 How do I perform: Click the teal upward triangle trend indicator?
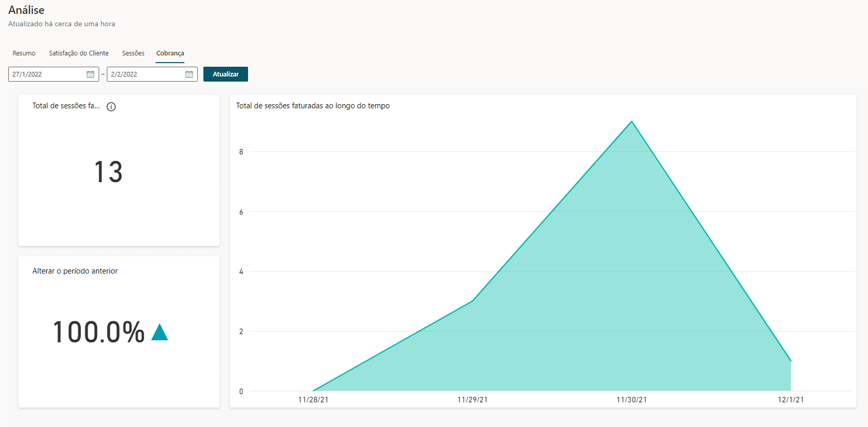[160, 333]
